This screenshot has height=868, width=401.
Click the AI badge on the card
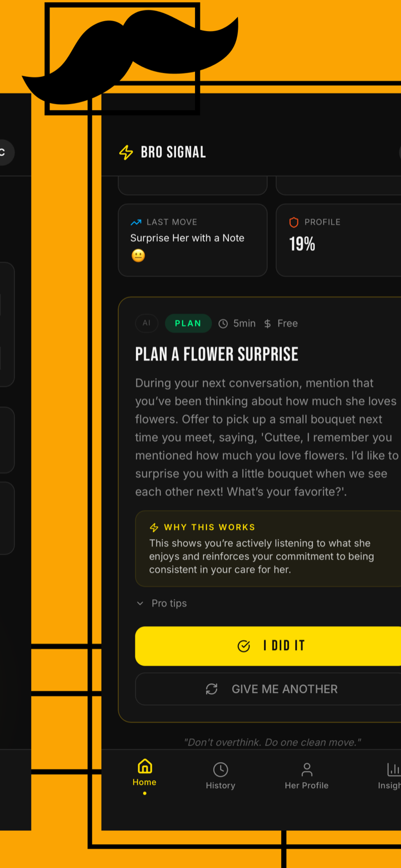coord(146,323)
